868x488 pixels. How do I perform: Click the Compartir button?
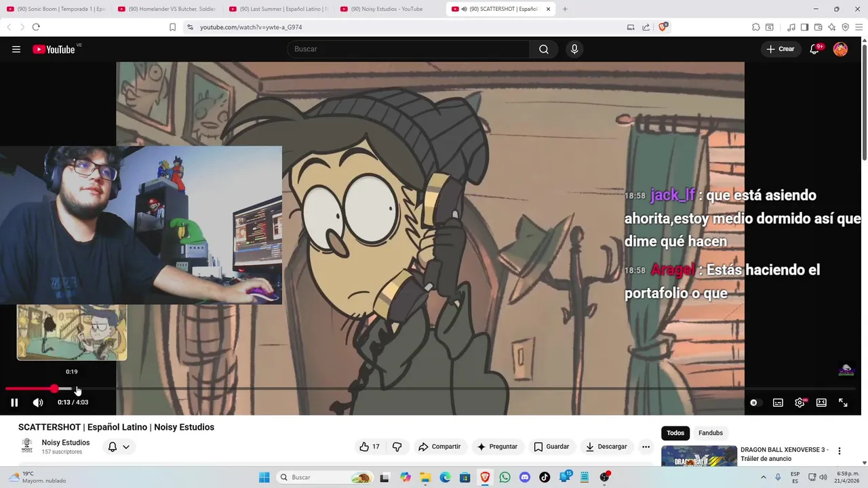tap(439, 447)
